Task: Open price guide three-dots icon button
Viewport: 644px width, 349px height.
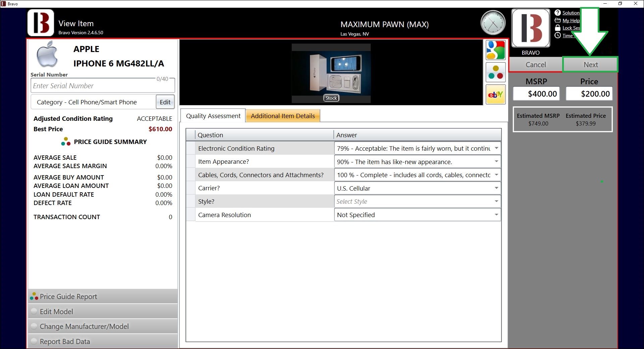Action: point(496,72)
